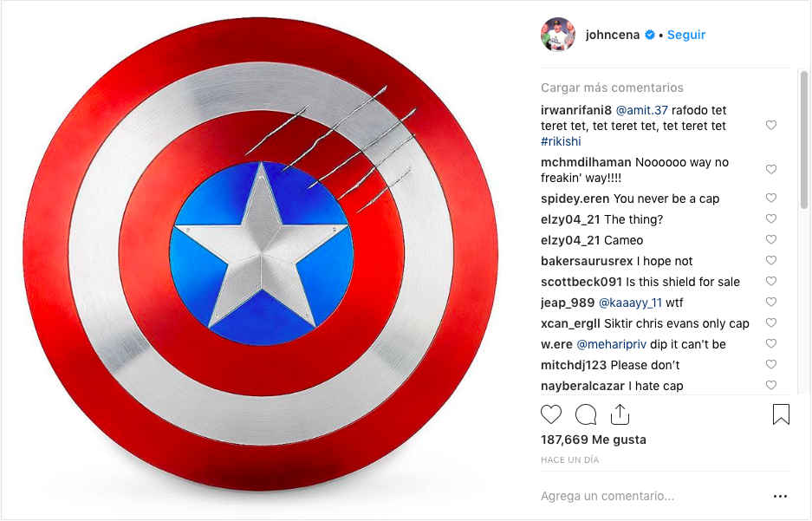Open the @kaaayy_11 mention
This screenshot has width=812, height=521.
click(x=630, y=303)
